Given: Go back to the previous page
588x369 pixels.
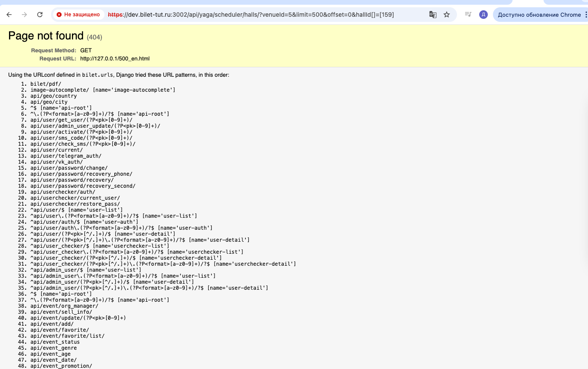Looking at the screenshot, I should 9,15.
